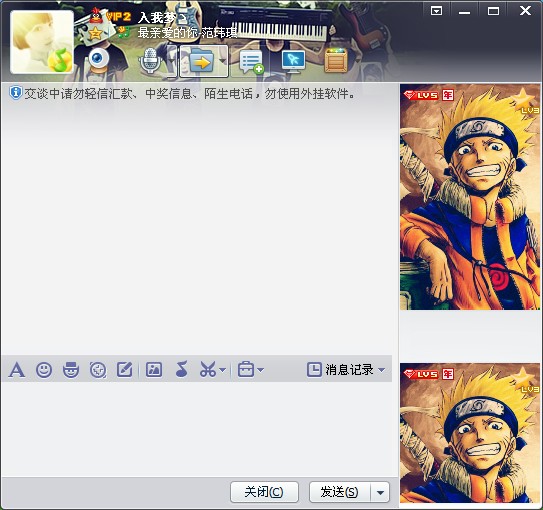Click the send file folder icon

click(201, 61)
